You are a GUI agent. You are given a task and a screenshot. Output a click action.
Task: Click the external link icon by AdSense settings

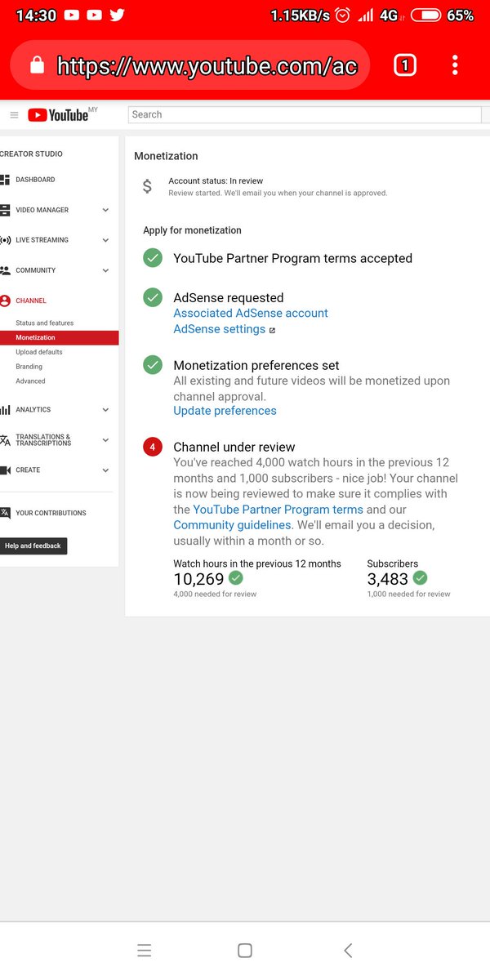point(272,330)
